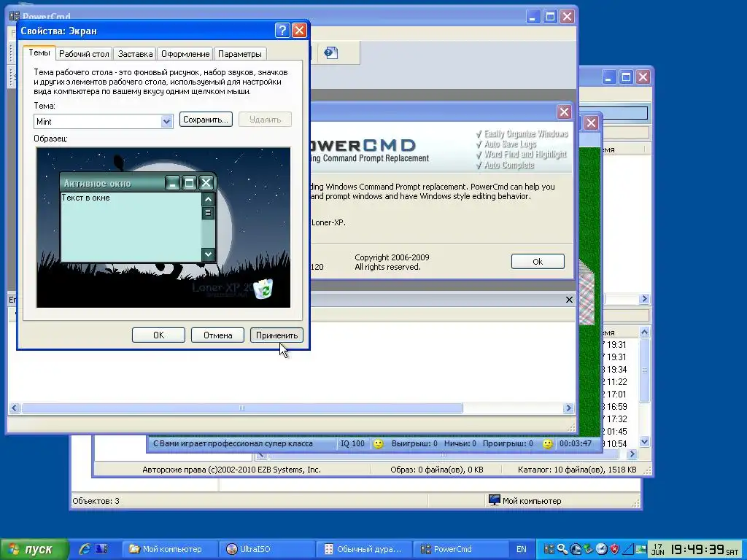This screenshot has width=747, height=560.
Task: Click the 19:49:39 taskbar clock
Action: 697,550
